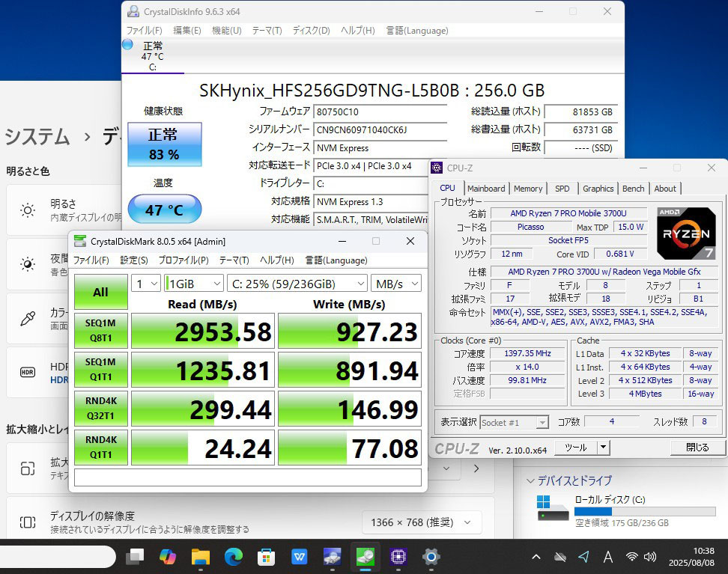The height and width of the screenshot is (574, 728).
Task: Click the Local Disk C: capacity bar
Action: tap(644, 511)
